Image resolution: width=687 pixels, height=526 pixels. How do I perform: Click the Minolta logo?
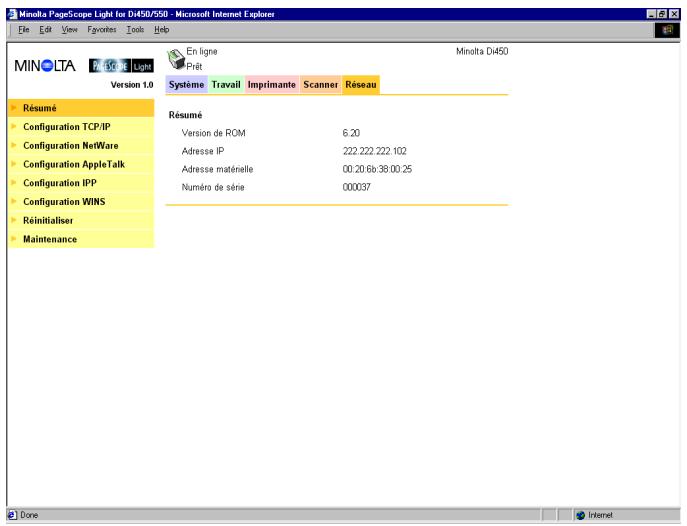(x=45, y=66)
